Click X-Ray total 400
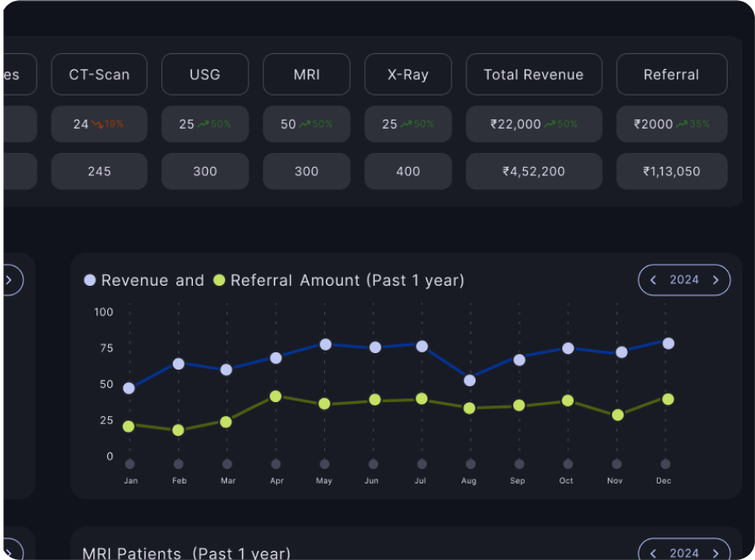755x560 pixels. pos(408,171)
